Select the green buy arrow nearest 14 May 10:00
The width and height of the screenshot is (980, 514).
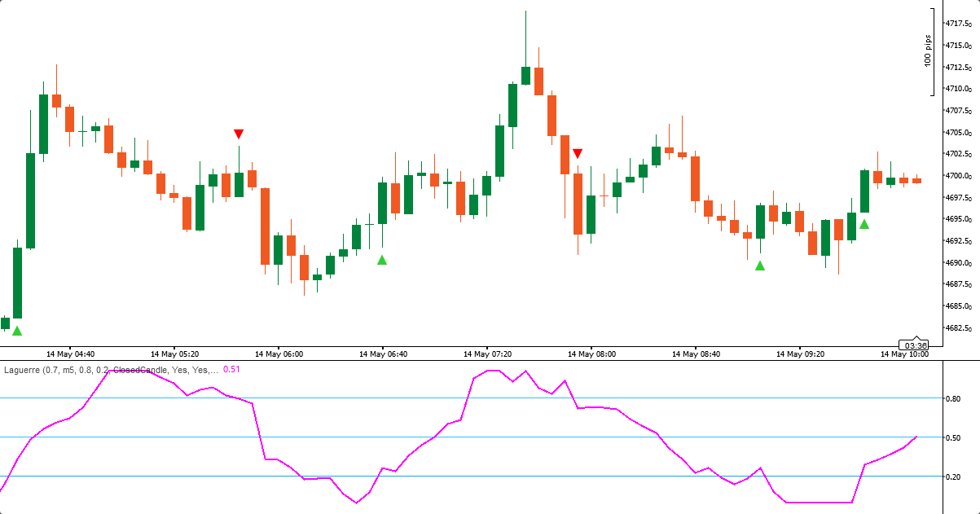[864, 223]
